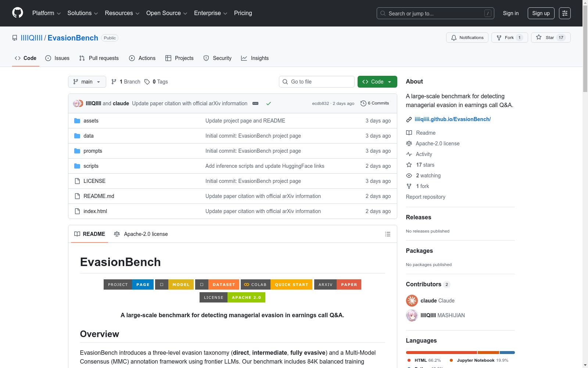Click the arXiv Paper badge
This screenshot has width=588, height=368.
tap(338, 284)
